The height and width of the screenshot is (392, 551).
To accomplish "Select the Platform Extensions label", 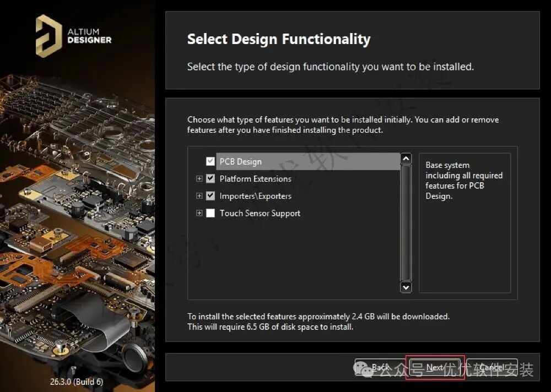I will [256, 179].
